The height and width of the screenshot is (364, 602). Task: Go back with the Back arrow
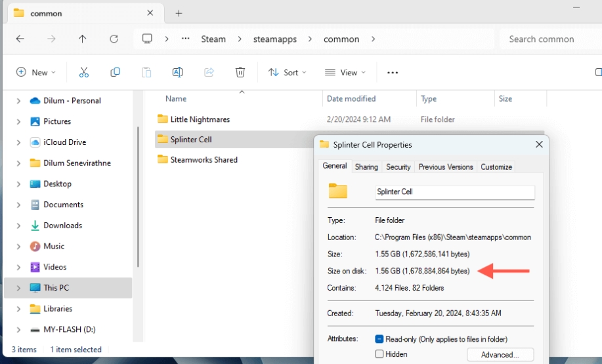tap(20, 39)
